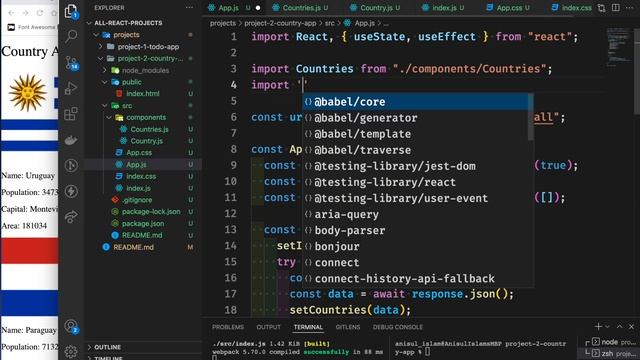Open the Live Share icon in activity bar
Screen dimensions: 640x360
click(71, 217)
